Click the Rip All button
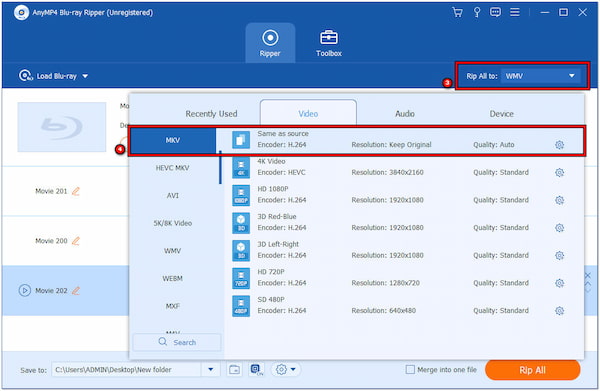The width and height of the screenshot is (600, 391). coord(532,370)
